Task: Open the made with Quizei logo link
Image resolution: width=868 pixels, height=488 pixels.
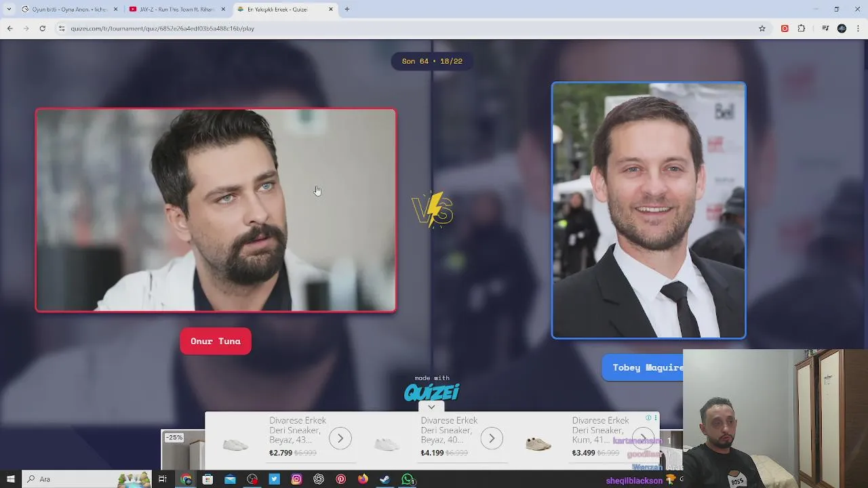Action: [x=432, y=389]
